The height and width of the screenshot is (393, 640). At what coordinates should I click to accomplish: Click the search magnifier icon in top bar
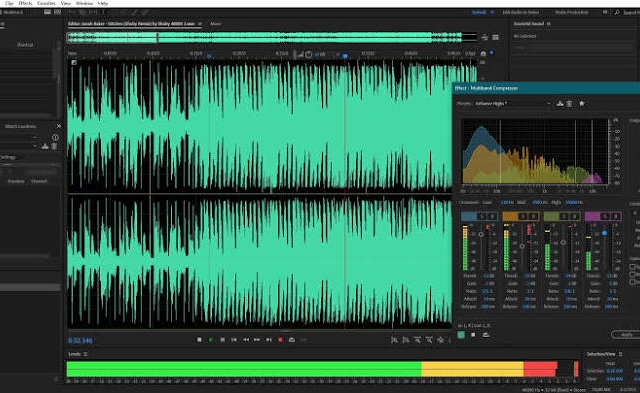617,13
